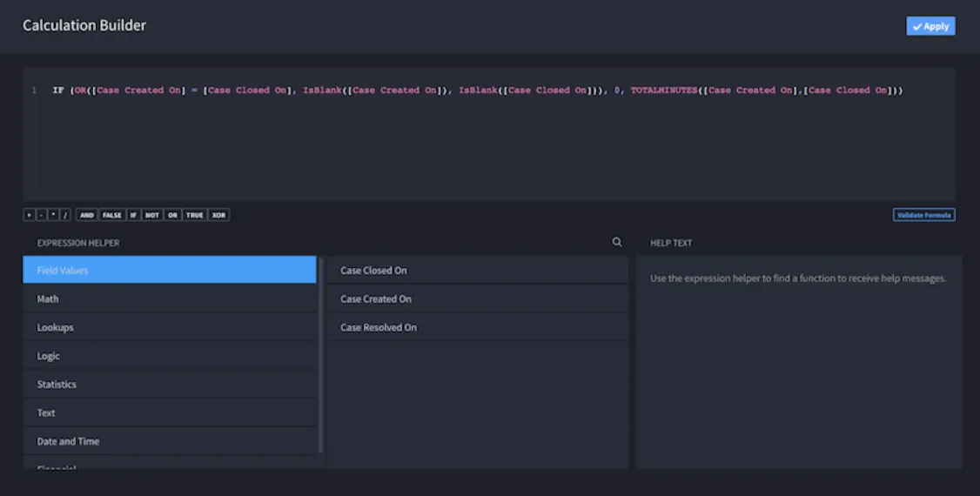
Task: Open the Text category
Action: coord(170,413)
